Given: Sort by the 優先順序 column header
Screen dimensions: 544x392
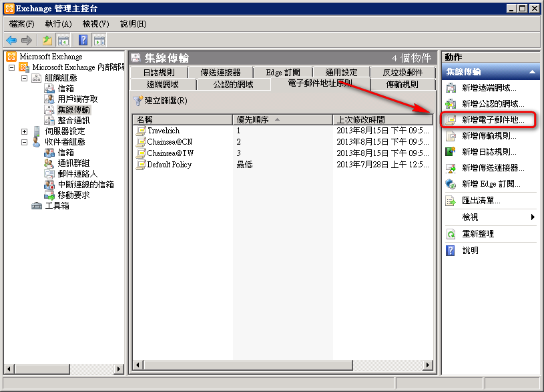Looking at the screenshot, I should click(282, 120).
